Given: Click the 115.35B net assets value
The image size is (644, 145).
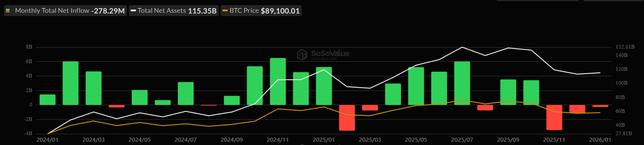Looking at the screenshot, I should point(202,11).
